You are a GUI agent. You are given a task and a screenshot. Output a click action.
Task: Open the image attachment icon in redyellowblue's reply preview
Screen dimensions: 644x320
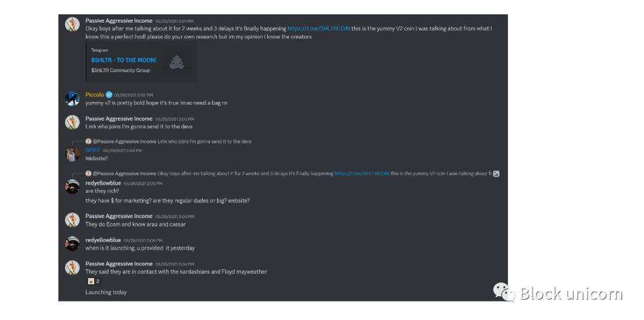(496, 173)
